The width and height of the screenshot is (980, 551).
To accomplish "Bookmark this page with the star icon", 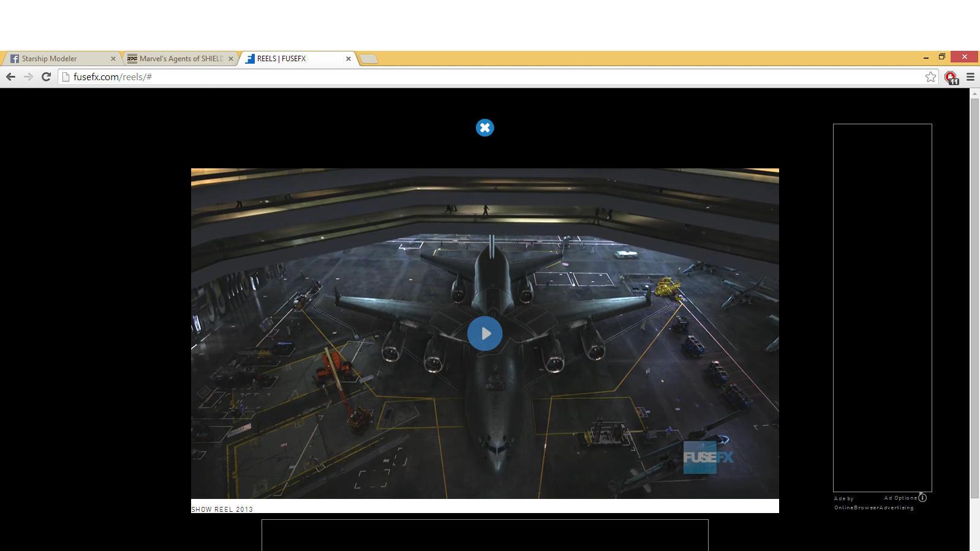I will tap(930, 77).
